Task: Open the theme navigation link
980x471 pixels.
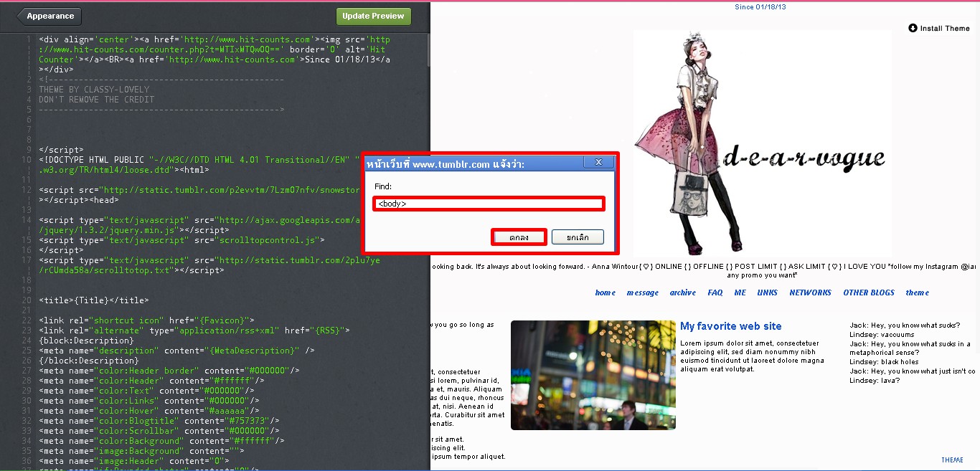Action: point(917,292)
